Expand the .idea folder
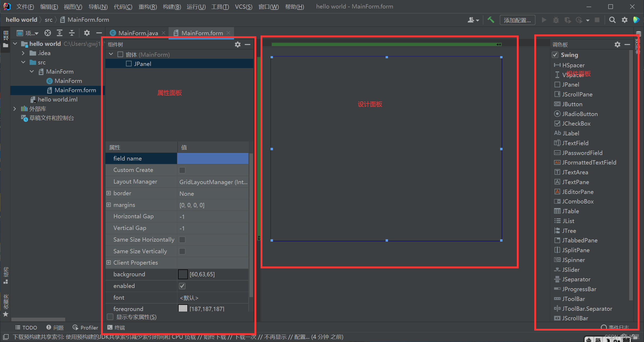This screenshot has height=342, width=644. click(23, 53)
